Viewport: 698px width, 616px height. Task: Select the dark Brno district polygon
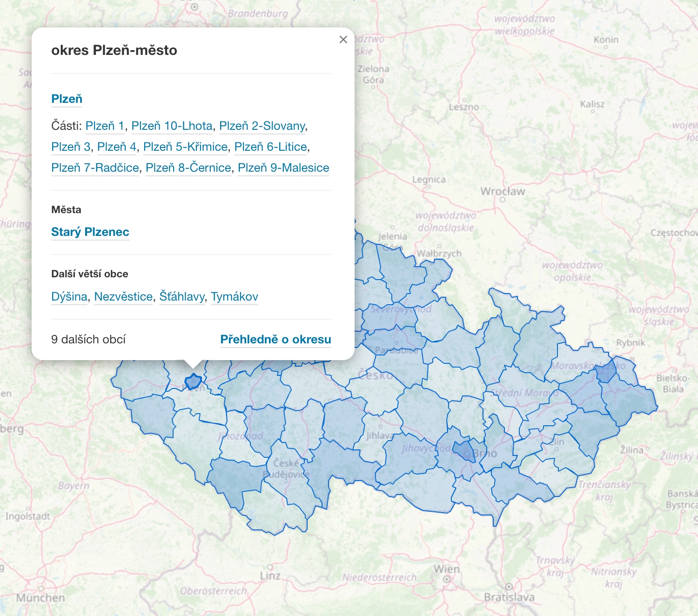click(x=463, y=450)
